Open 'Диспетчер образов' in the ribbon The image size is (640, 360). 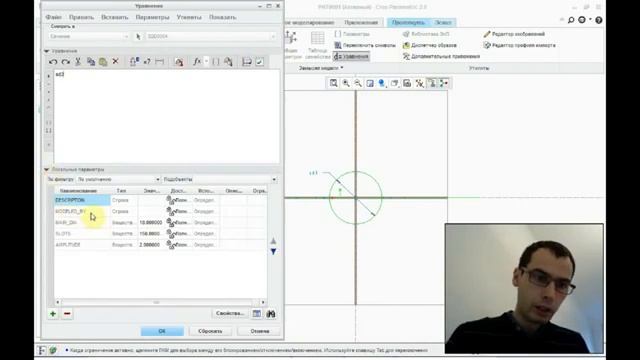pos(429,45)
